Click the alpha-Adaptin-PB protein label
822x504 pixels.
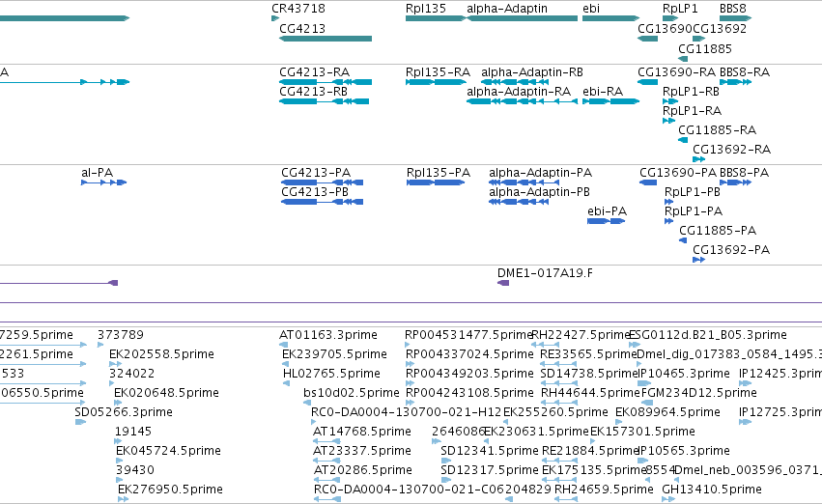pyautogui.click(x=539, y=192)
